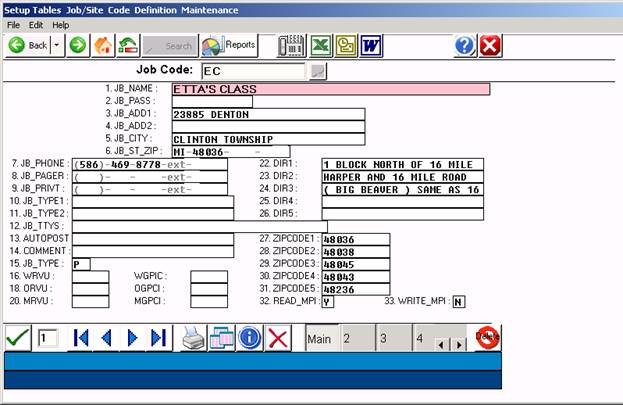
Task: Open the Job Code lookup button
Action: pos(318,71)
